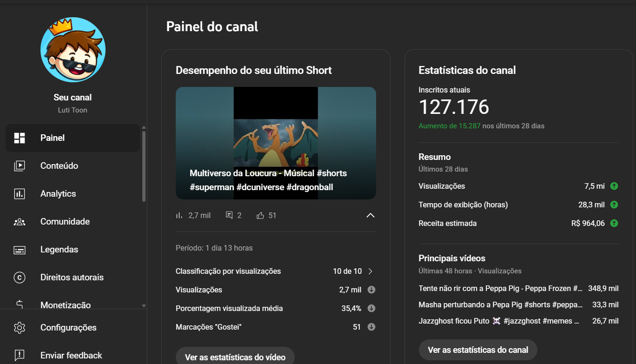636x364 pixels.
Task: Click the 348,9 mil views value
Action: tap(603, 288)
